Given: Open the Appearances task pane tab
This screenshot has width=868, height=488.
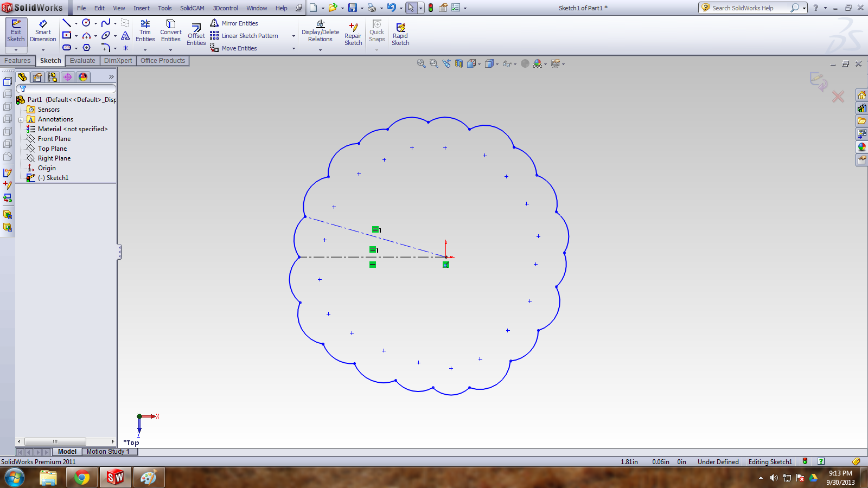Looking at the screenshot, I should [861, 147].
